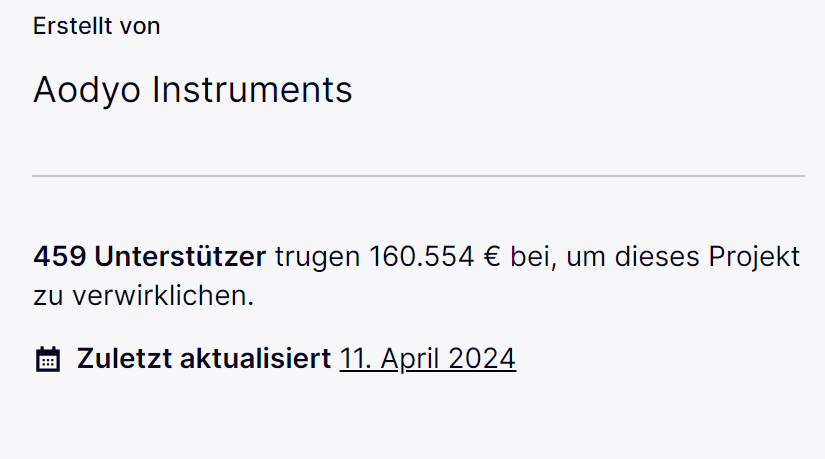The height and width of the screenshot is (459, 825).
Task: Click the word Instruments in the creator name
Action: 252,89
